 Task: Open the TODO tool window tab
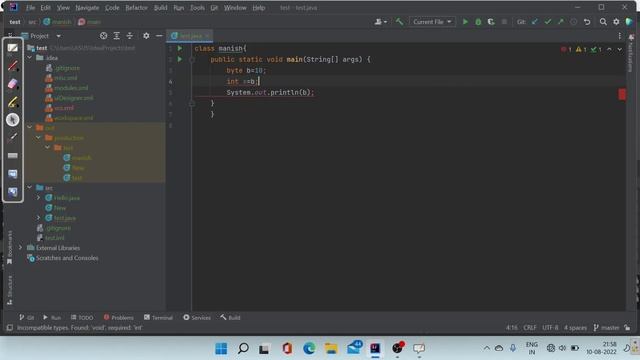coord(82,317)
